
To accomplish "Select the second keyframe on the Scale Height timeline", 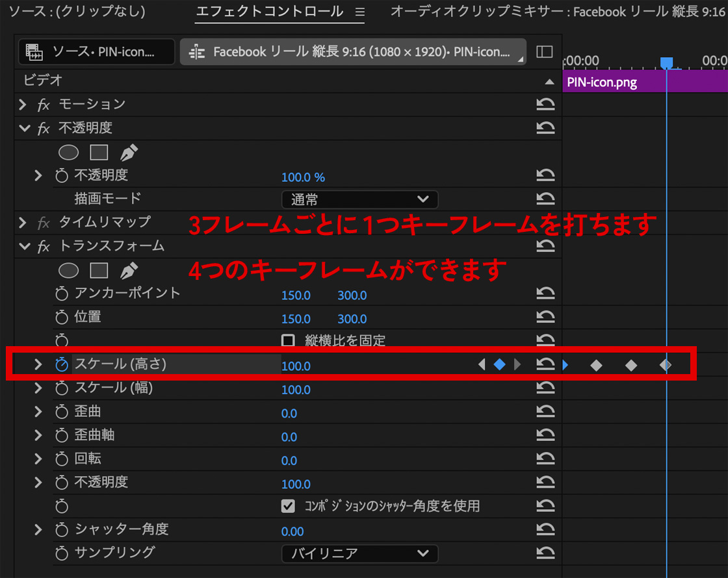I will click(596, 366).
